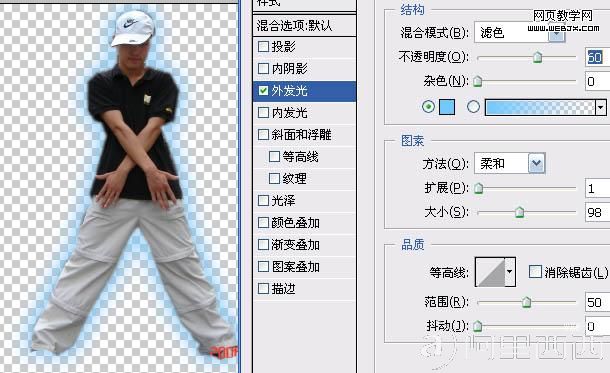Expand the gradient picker dropdown arrow

click(601, 107)
